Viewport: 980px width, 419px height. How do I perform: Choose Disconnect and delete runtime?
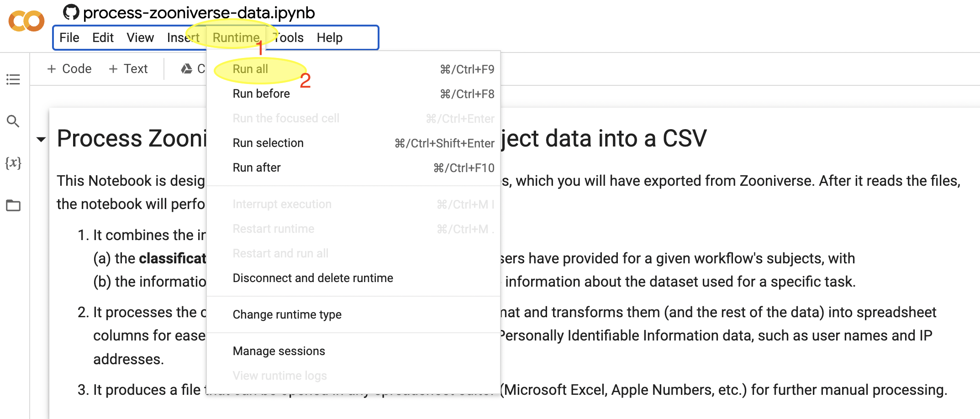pyautogui.click(x=353, y=278)
